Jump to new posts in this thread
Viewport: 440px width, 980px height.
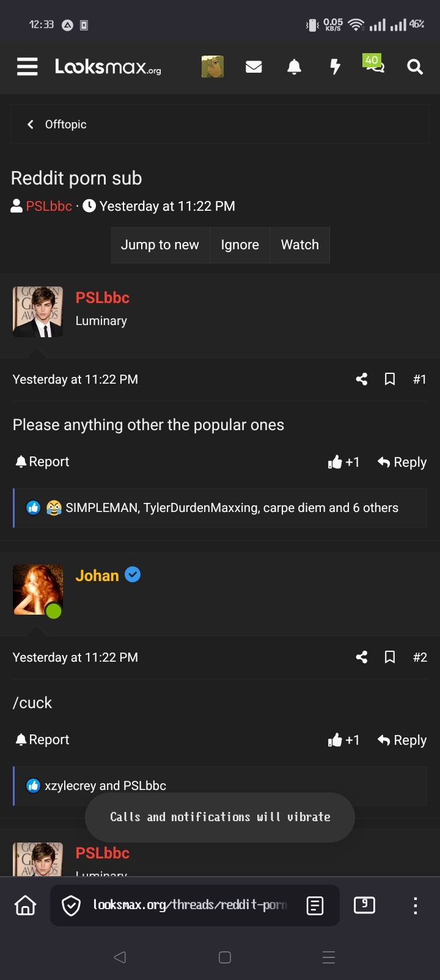pos(159,244)
